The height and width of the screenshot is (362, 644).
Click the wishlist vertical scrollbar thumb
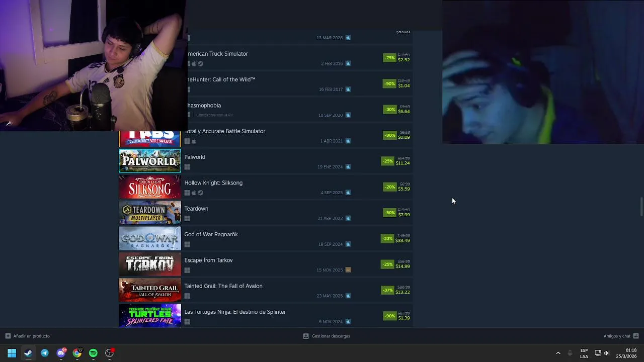coord(641,206)
